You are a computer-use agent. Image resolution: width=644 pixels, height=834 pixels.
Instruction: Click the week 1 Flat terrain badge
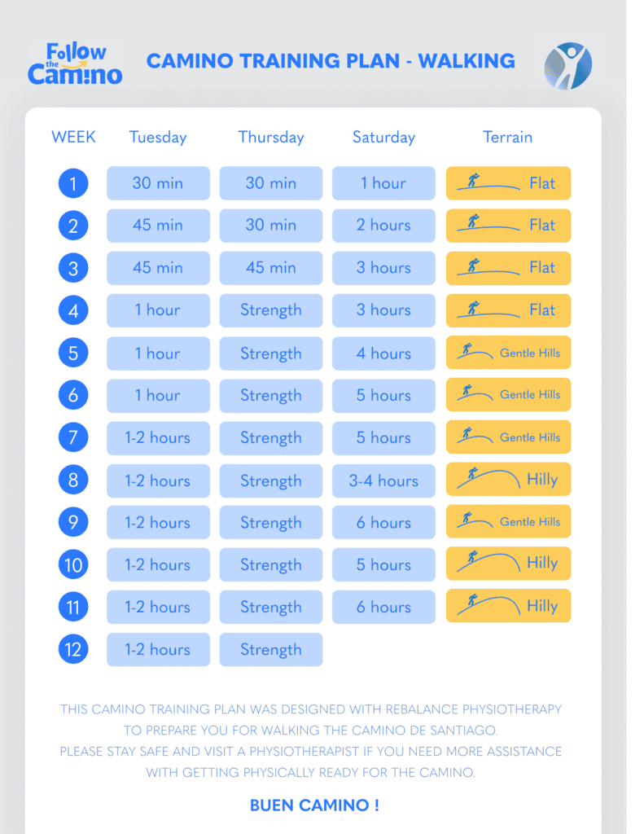click(x=508, y=183)
